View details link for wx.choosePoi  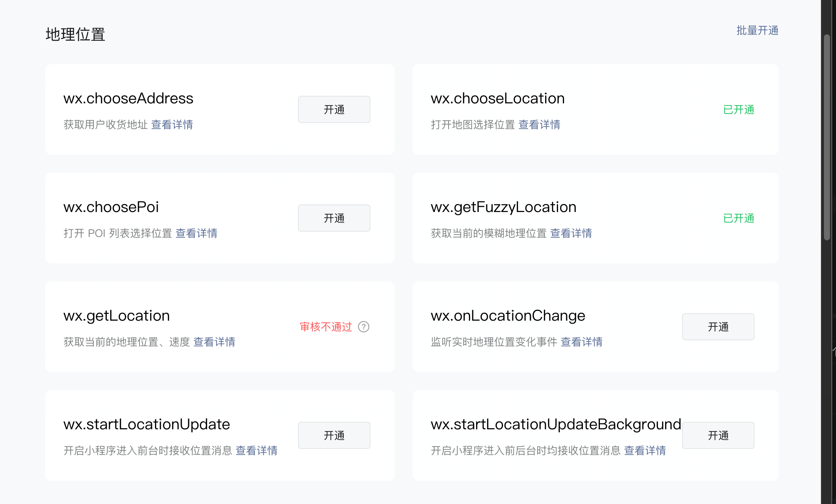click(196, 233)
